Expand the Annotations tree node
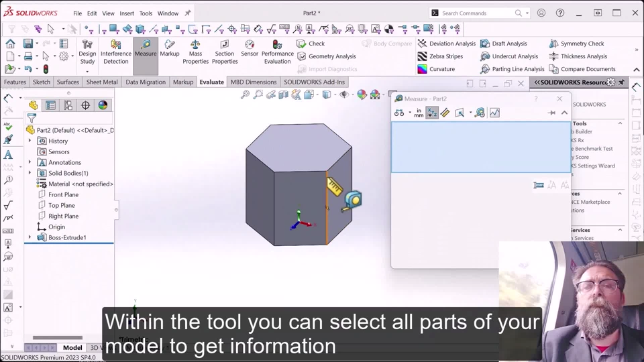This screenshot has width=644, height=362. point(30,162)
